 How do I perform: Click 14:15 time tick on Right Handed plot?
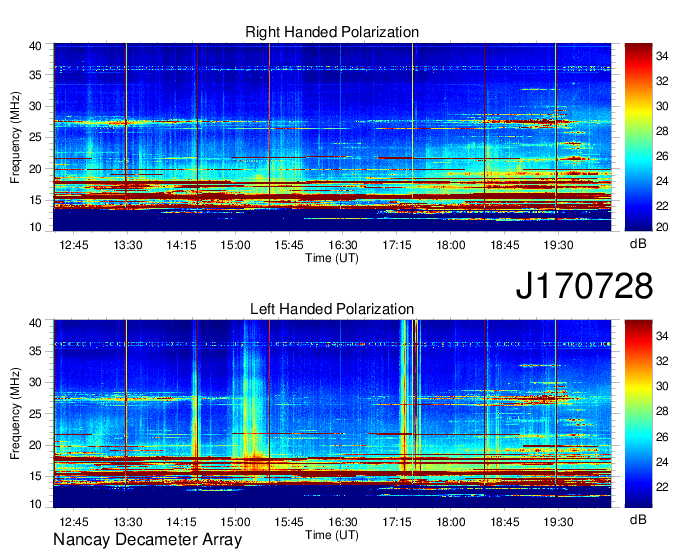182,245
